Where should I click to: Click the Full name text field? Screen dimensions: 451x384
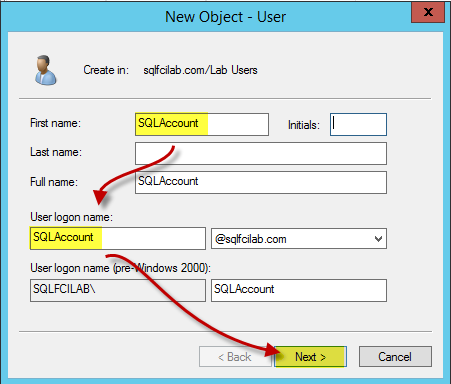(x=261, y=182)
